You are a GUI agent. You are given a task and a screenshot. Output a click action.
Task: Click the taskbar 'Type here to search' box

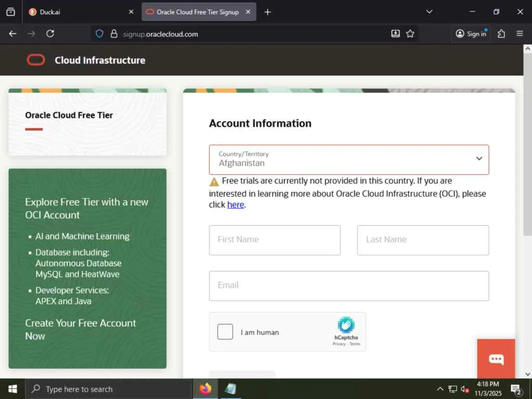[x=109, y=389]
